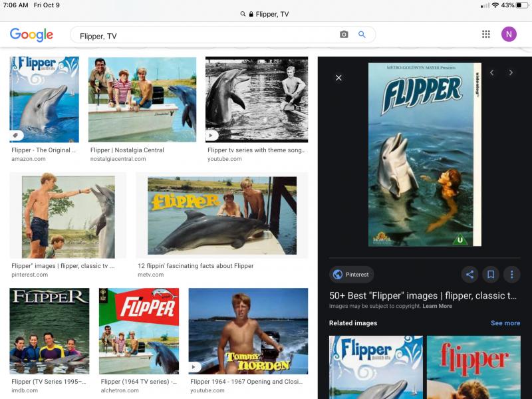532x399 pixels.
Task: Click '12 flippin' fascinating facts about Flipper'
Action: pos(196,265)
